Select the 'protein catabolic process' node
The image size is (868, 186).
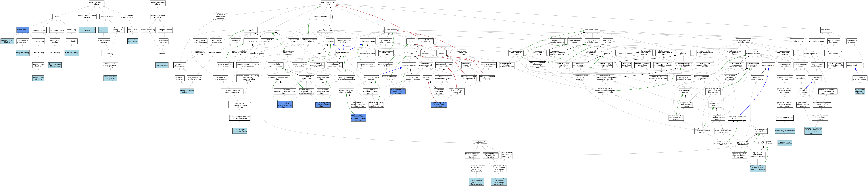(x=815, y=78)
